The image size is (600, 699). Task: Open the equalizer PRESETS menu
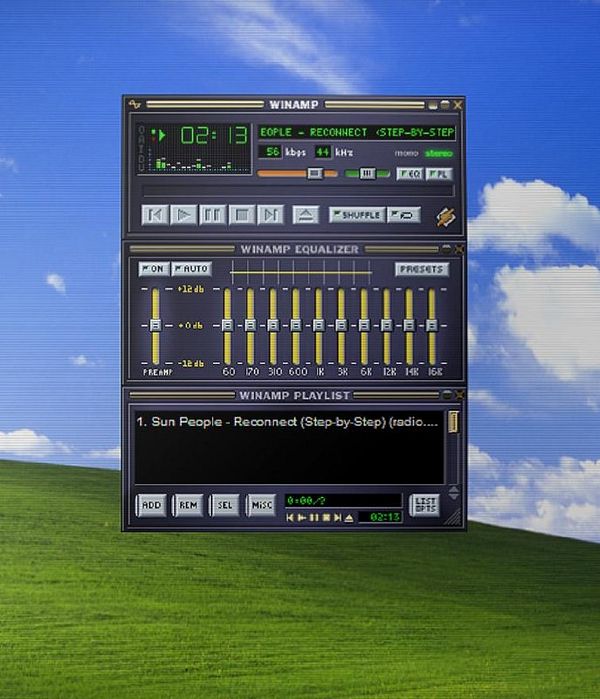point(422,269)
